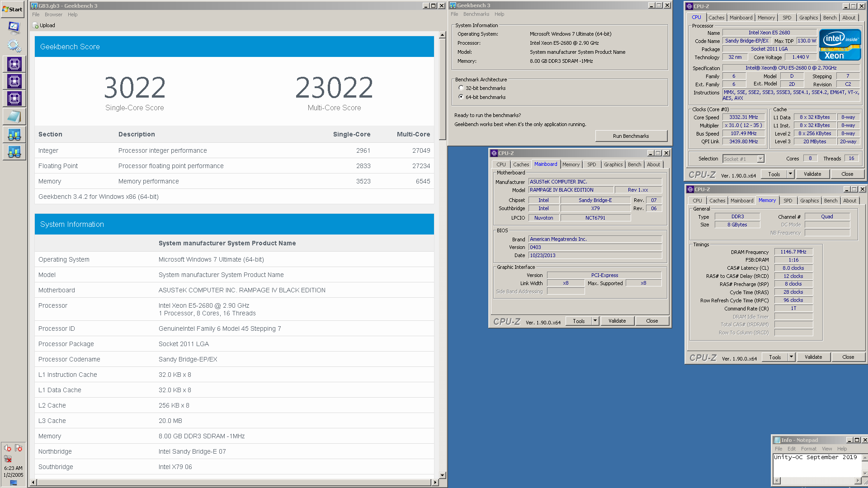This screenshot has height=488, width=868.
Task: Click GB3 horizontal scrollbar right arrow
Action: pos(435,483)
